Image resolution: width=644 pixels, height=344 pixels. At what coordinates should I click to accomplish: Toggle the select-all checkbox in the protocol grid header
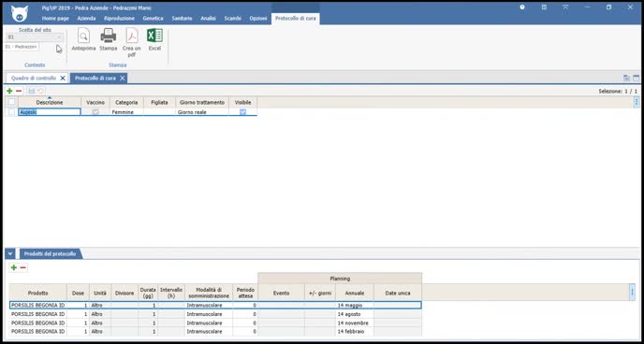[12, 102]
